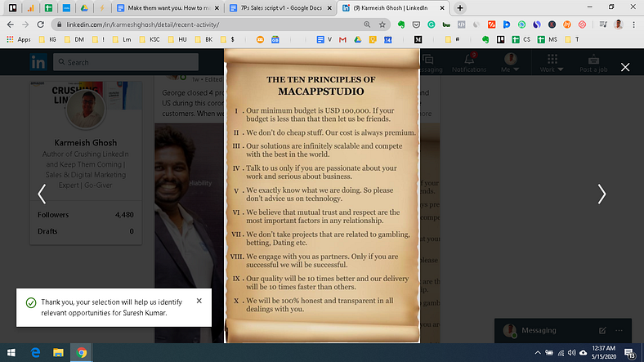Open the Windows Start menu
The width and height of the screenshot is (644, 362).
[x=11, y=352]
